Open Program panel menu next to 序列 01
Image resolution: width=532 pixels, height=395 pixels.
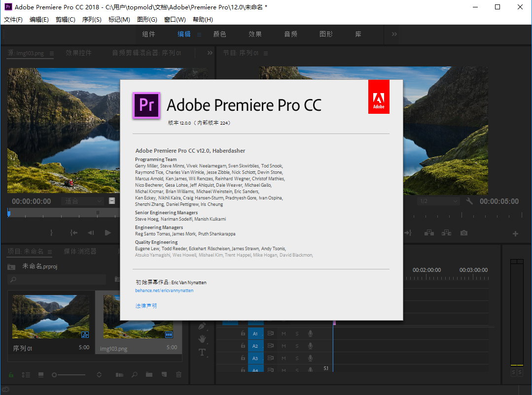coord(266,53)
